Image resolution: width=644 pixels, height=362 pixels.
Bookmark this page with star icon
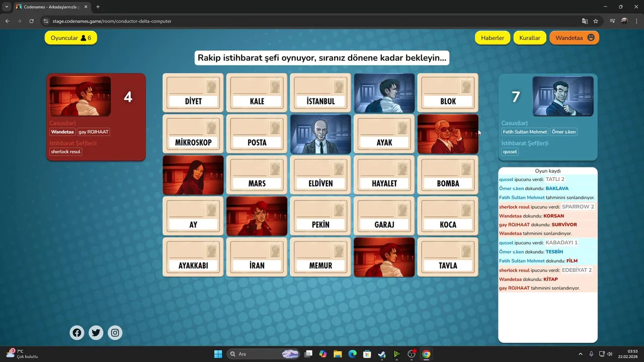tap(596, 21)
